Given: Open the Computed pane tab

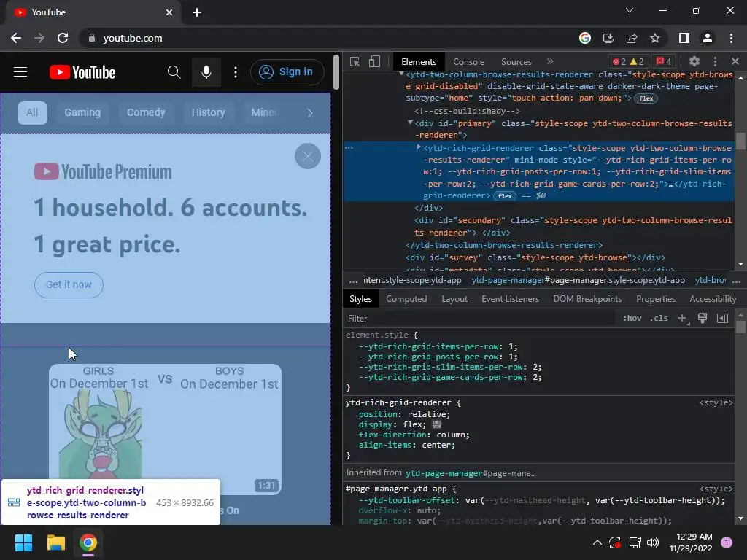Looking at the screenshot, I should click(x=406, y=299).
